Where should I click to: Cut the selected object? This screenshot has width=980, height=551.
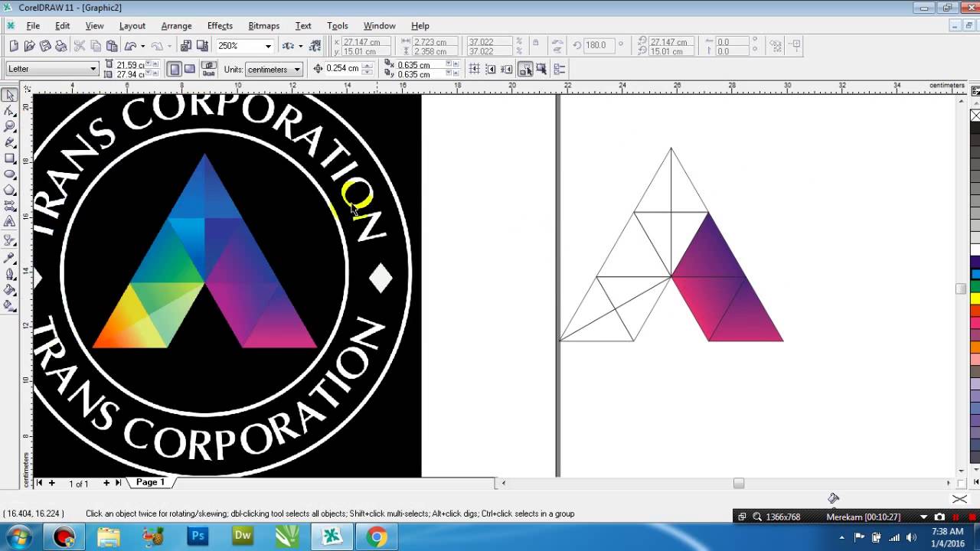point(80,46)
